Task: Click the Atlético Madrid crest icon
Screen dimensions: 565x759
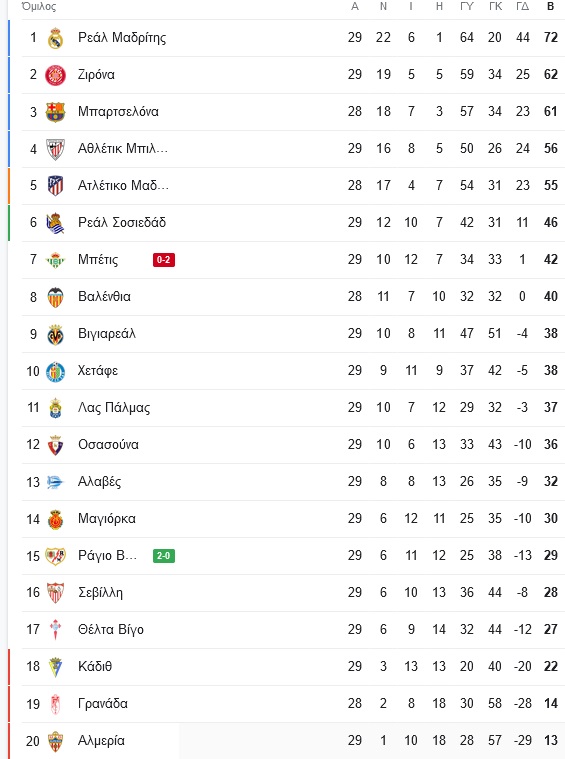Action: click(x=55, y=186)
